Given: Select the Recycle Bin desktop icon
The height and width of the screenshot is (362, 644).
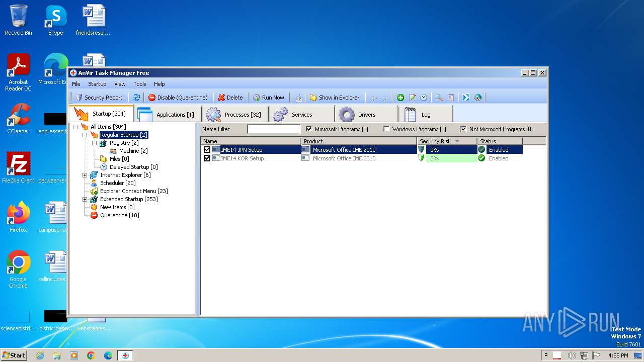Looking at the screenshot, I should [18, 21].
